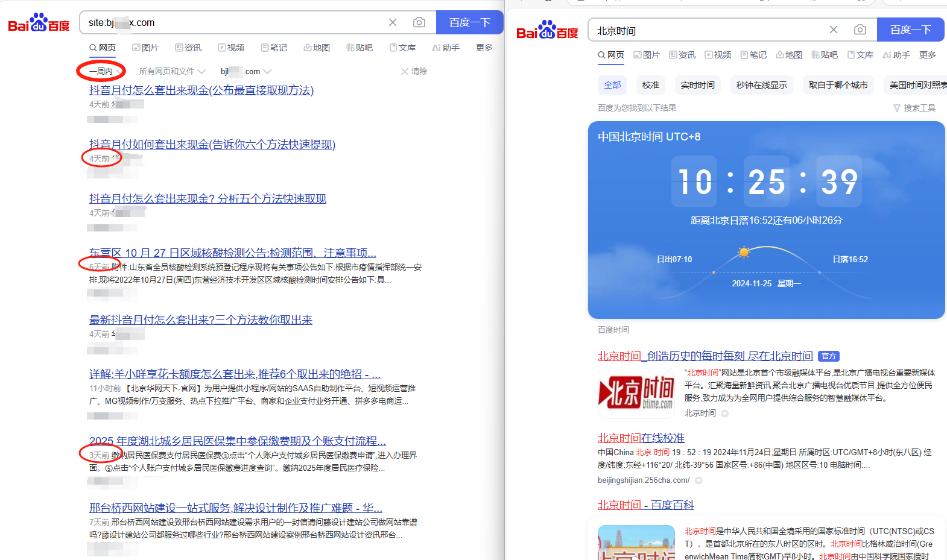
Task: Clear the 北京时间 search box with X icon
Action: (834, 30)
